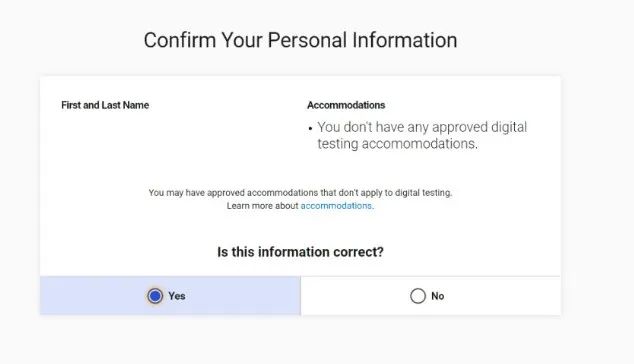Click the word "Information" in the page title
This screenshot has height=364, width=634.
click(x=405, y=40)
